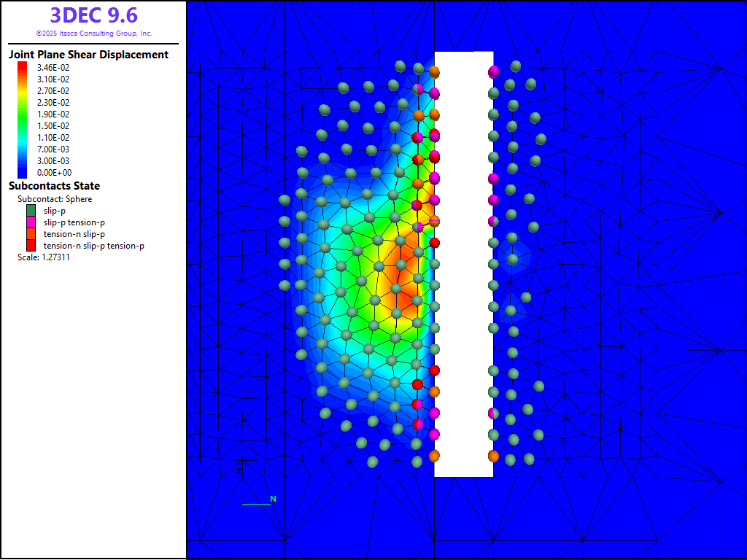
Task: Select the Subcontacts State legend heading
Action: [54, 186]
